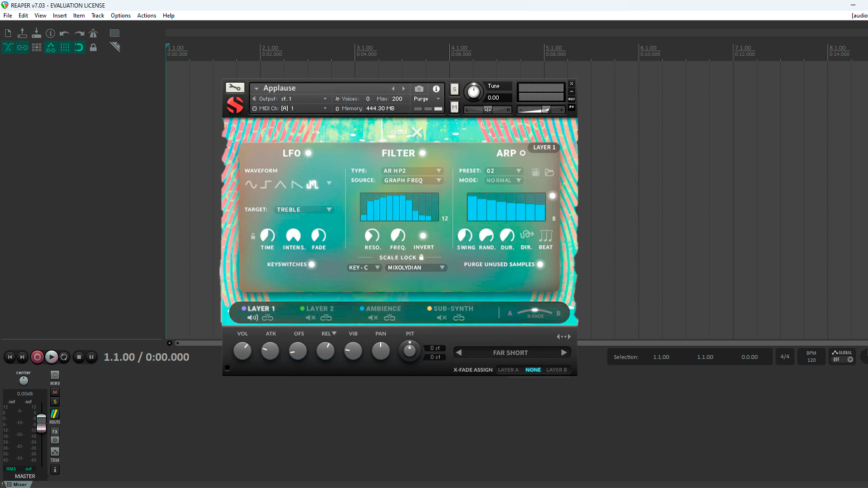Open the scale KEY - C dropdown
Screen dimensions: 868x488
[364, 268]
